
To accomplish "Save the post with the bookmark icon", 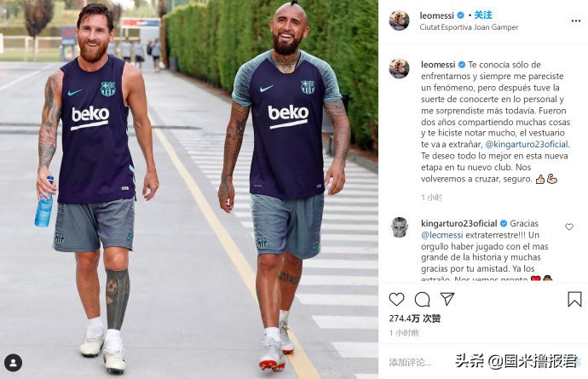I will coord(574,299).
